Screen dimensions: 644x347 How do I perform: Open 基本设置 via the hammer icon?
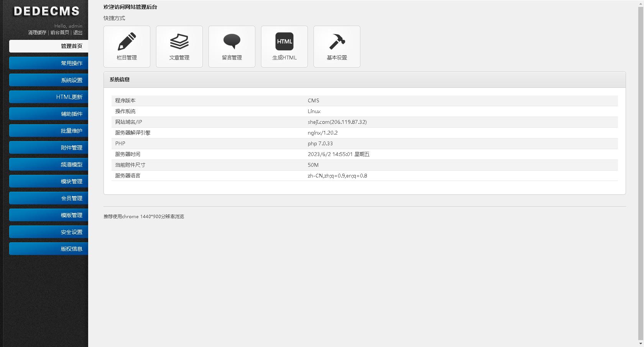337,46
